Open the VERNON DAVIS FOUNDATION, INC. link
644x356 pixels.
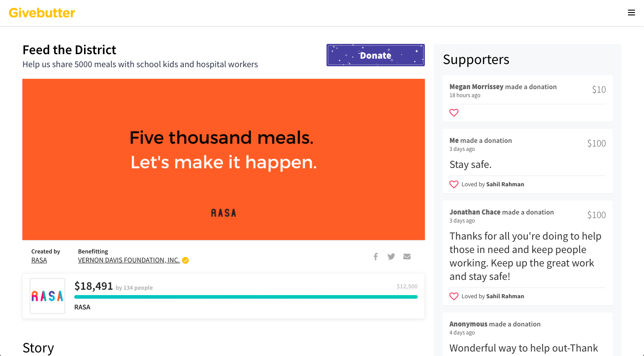(x=129, y=260)
